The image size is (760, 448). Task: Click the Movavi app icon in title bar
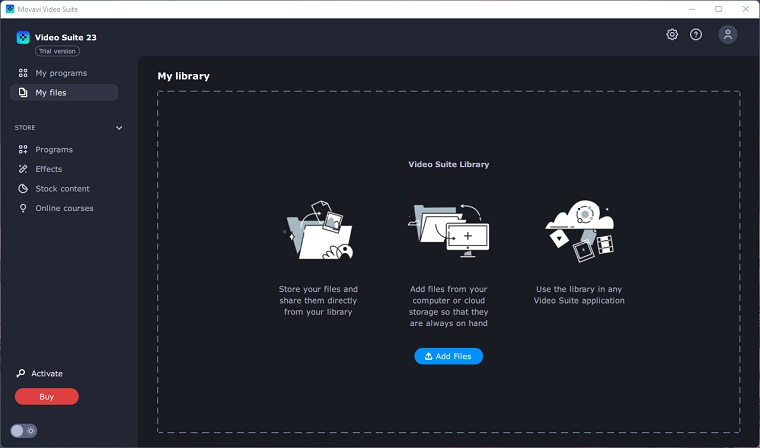(10, 9)
